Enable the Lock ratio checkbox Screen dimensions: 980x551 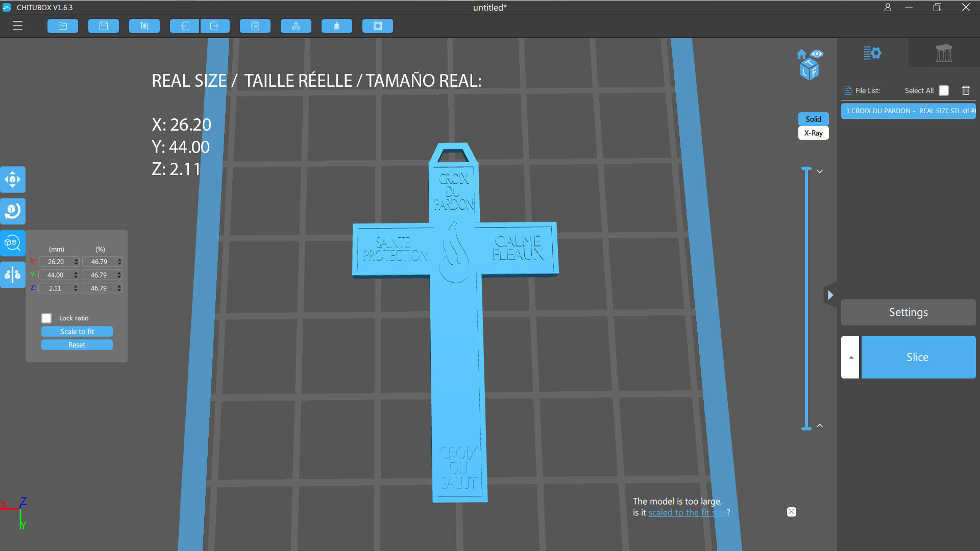click(46, 318)
